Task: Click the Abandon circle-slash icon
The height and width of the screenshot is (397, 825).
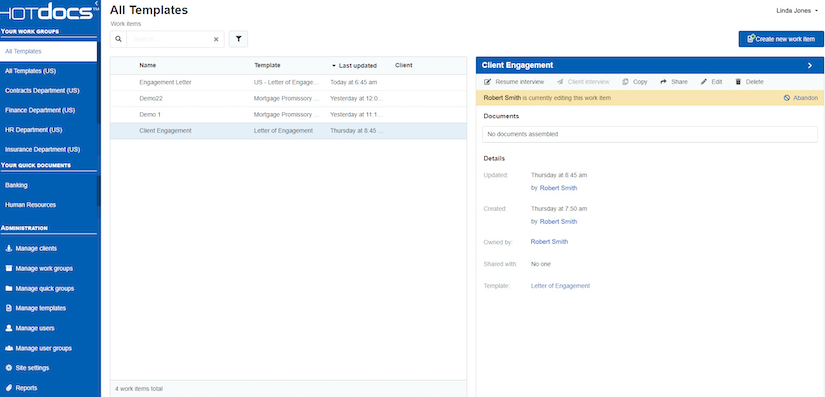Action: tap(787, 98)
